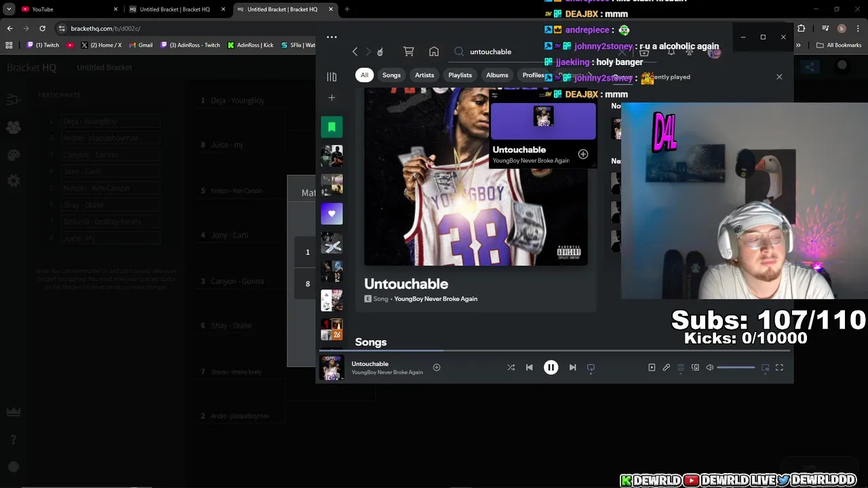Go to the music app Home
This screenshot has height=488, width=868.
click(434, 52)
